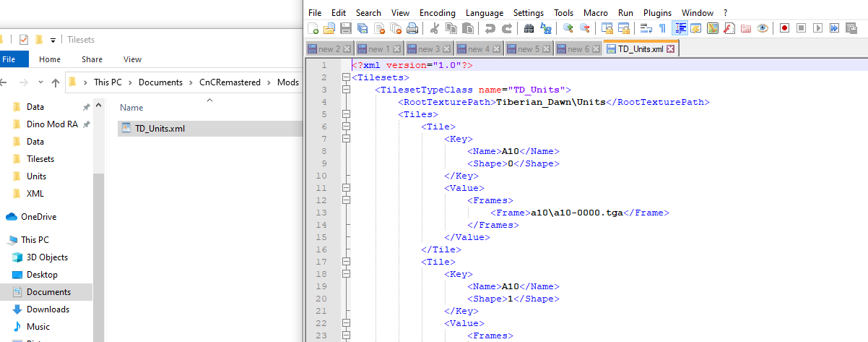
Task: Click the Zoom In toolbar icon
Action: click(568, 28)
